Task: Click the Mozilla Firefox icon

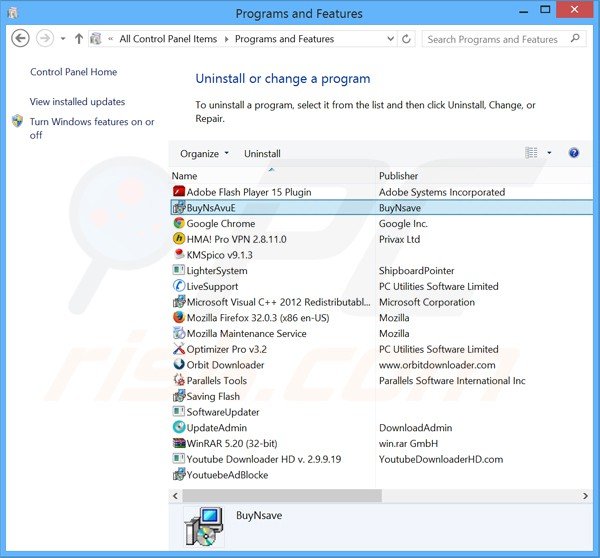Action: point(179,317)
